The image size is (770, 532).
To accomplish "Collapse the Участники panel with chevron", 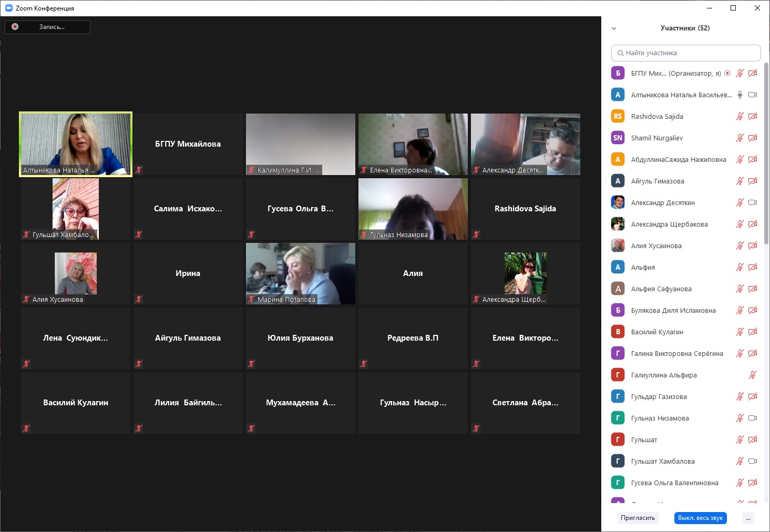I will point(614,28).
